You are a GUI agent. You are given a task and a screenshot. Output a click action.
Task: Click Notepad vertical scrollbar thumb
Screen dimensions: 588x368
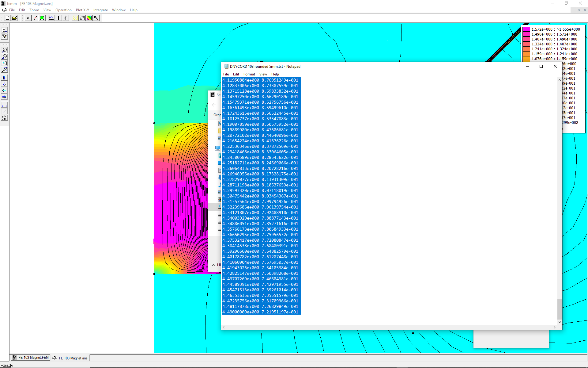(560, 309)
